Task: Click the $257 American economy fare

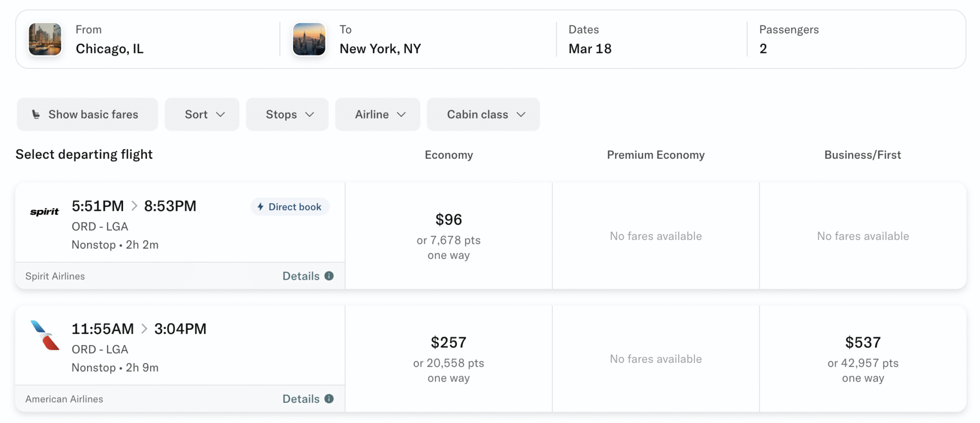Action: [449, 358]
